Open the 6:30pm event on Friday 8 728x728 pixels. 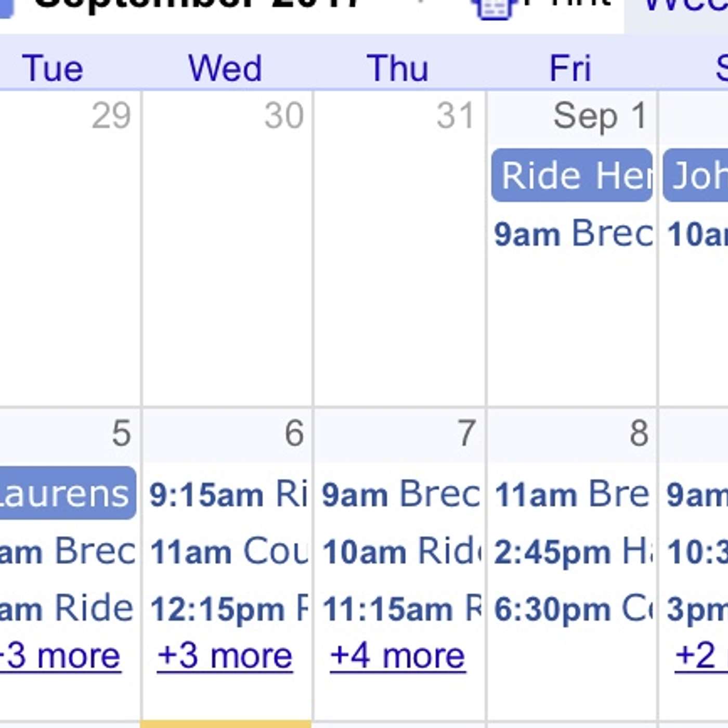click(572, 609)
